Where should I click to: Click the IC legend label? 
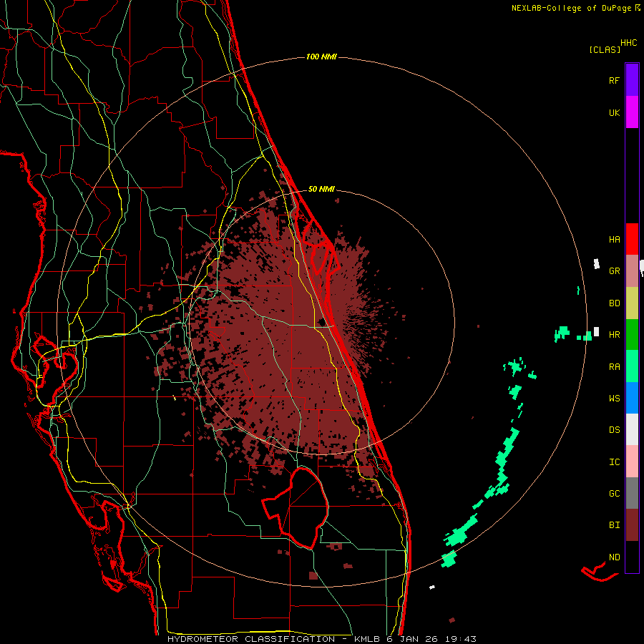click(614, 462)
